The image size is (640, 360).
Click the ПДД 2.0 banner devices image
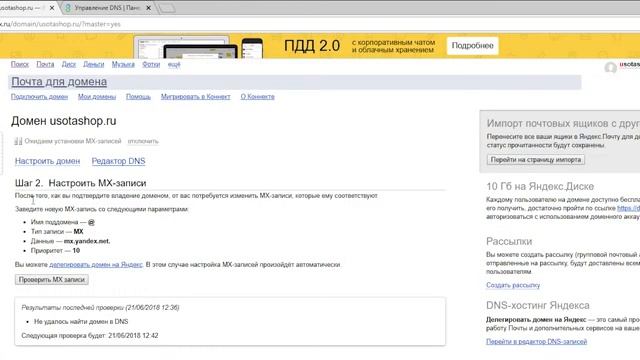click(x=199, y=48)
